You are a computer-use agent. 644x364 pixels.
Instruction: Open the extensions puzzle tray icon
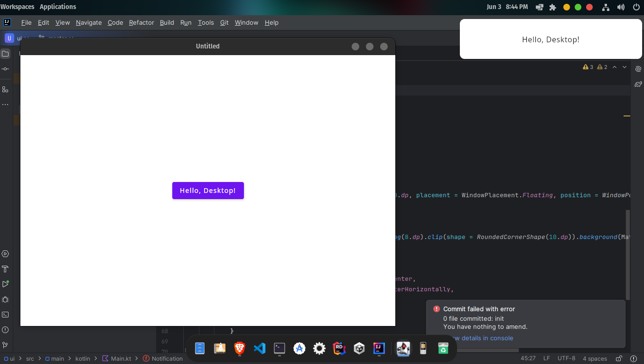pos(553,7)
